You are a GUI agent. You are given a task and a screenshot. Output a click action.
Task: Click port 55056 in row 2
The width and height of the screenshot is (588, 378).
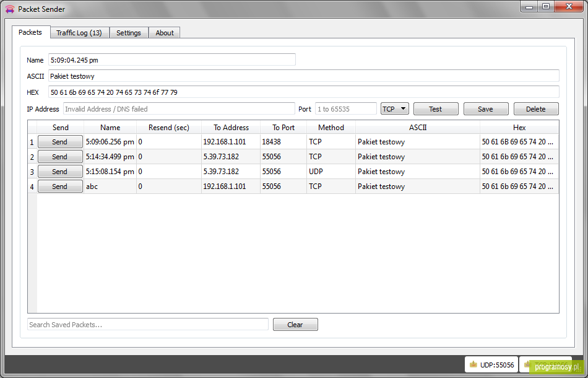283,157
